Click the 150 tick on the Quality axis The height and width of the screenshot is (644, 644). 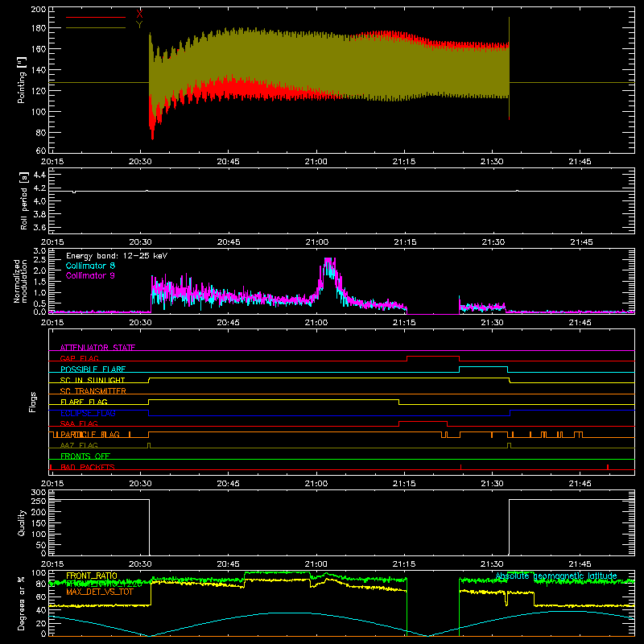coord(39,522)
